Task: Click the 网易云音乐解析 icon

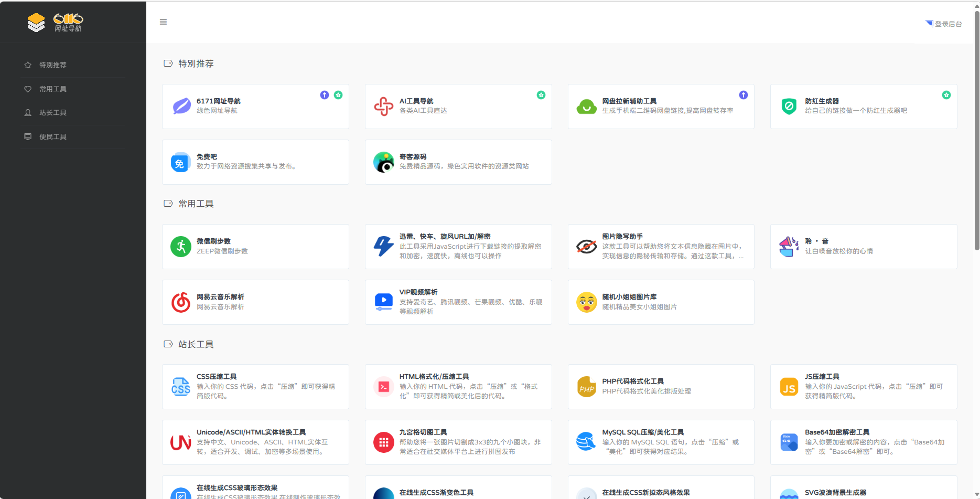Action: click(180, 302)
